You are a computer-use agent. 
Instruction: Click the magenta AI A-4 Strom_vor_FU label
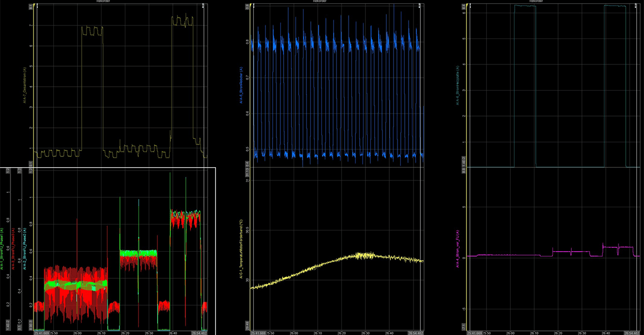point(457,247)
